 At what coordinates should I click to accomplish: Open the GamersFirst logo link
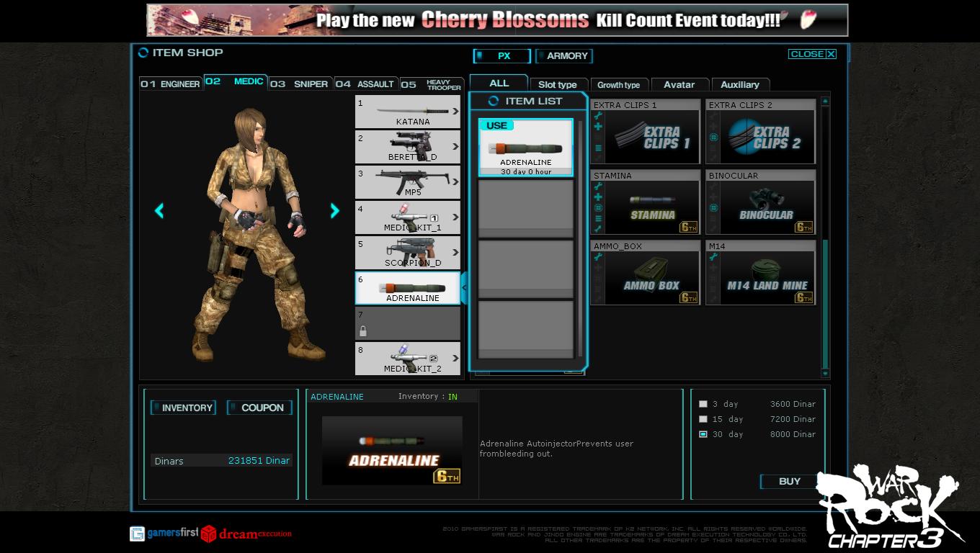[x=164, y=534]
